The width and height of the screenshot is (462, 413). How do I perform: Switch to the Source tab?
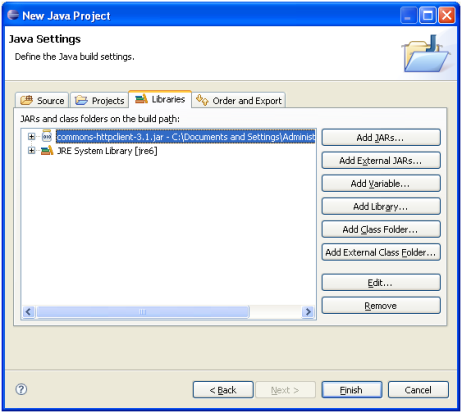coord(42,100)
